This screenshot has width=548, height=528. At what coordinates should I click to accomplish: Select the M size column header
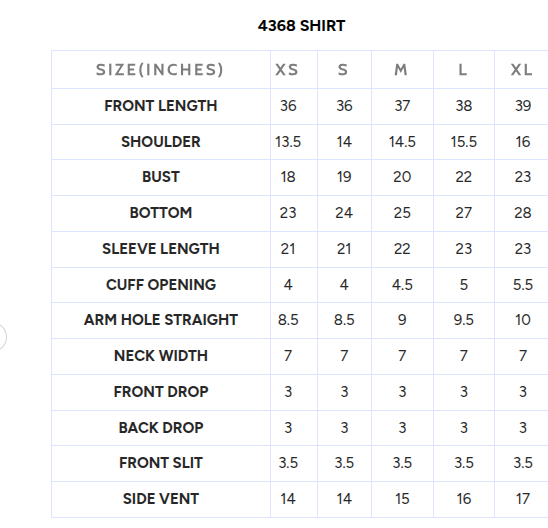[x=401, y=70]
